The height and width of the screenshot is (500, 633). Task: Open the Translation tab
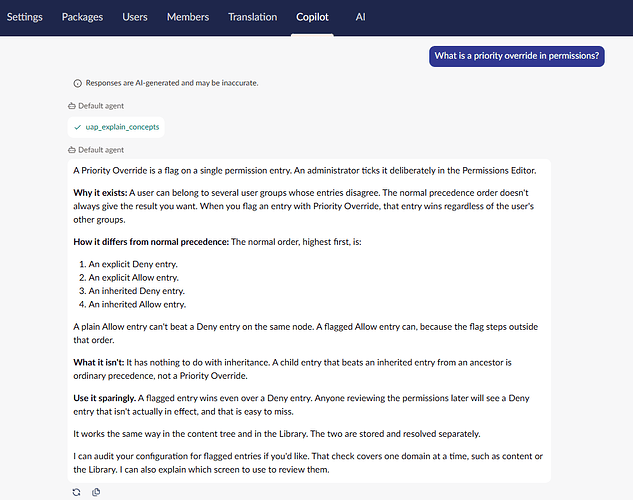click(253, 17)
